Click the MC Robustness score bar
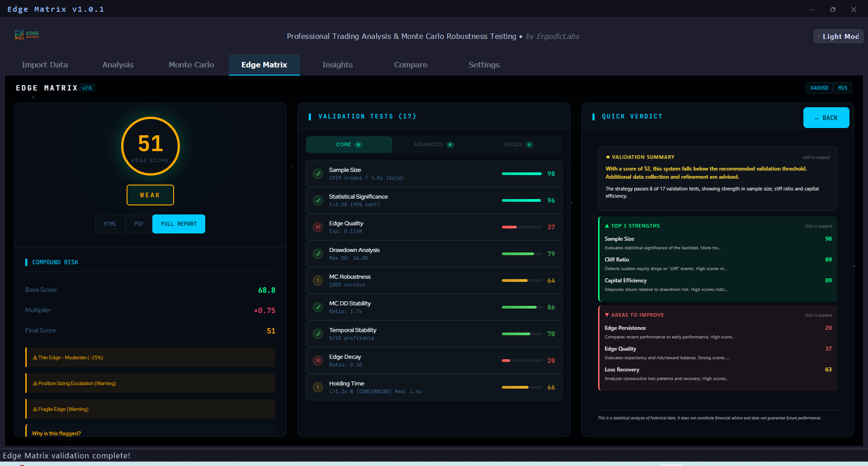The height and width of the screenshot is (466, 868). (522, 281)
